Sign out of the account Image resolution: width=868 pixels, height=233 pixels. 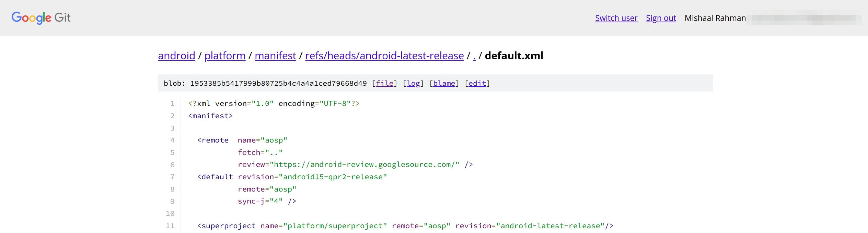[661, 18]
